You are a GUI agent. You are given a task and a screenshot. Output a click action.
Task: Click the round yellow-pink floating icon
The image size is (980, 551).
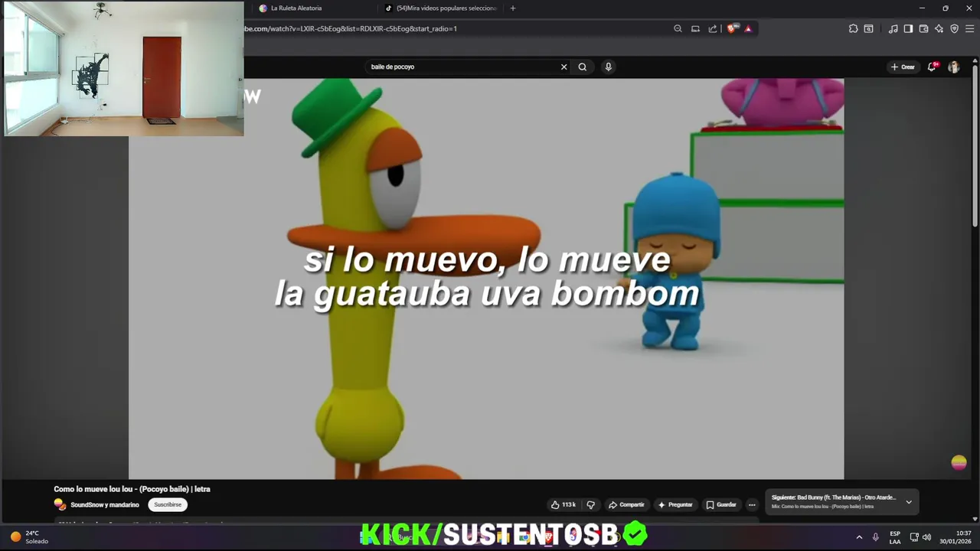point(959,462)
